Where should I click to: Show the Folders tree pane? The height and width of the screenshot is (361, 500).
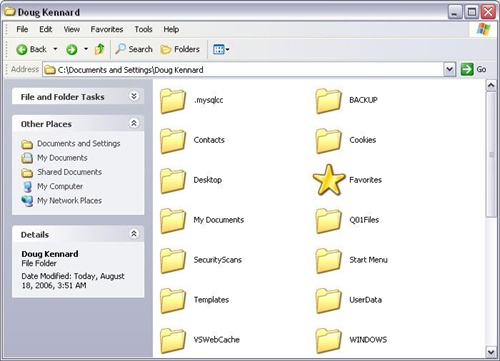pyautogui.click(x=180, y=49)
